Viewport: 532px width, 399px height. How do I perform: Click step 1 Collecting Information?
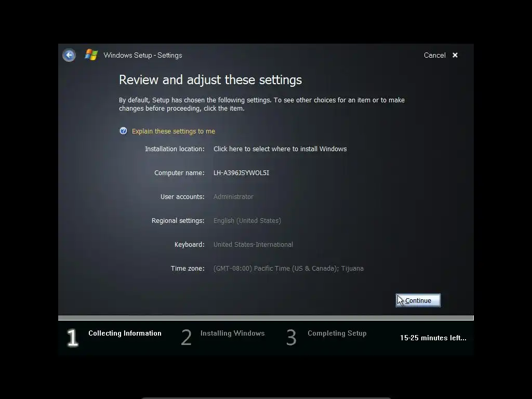pos(114,337)
